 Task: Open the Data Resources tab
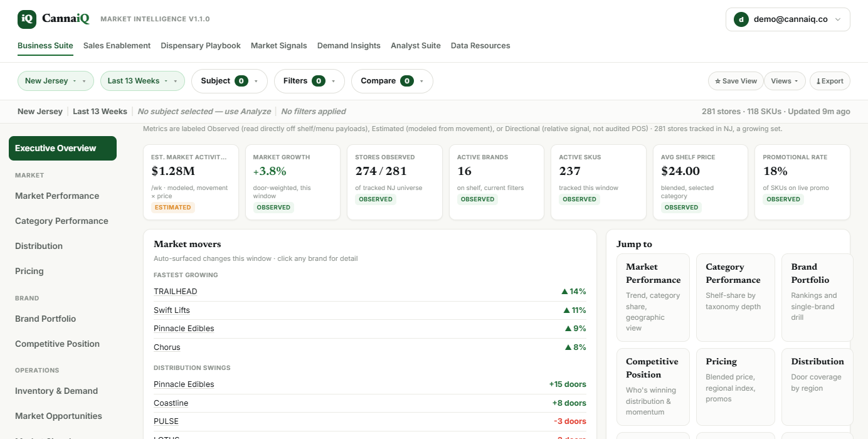pos(480,46)
